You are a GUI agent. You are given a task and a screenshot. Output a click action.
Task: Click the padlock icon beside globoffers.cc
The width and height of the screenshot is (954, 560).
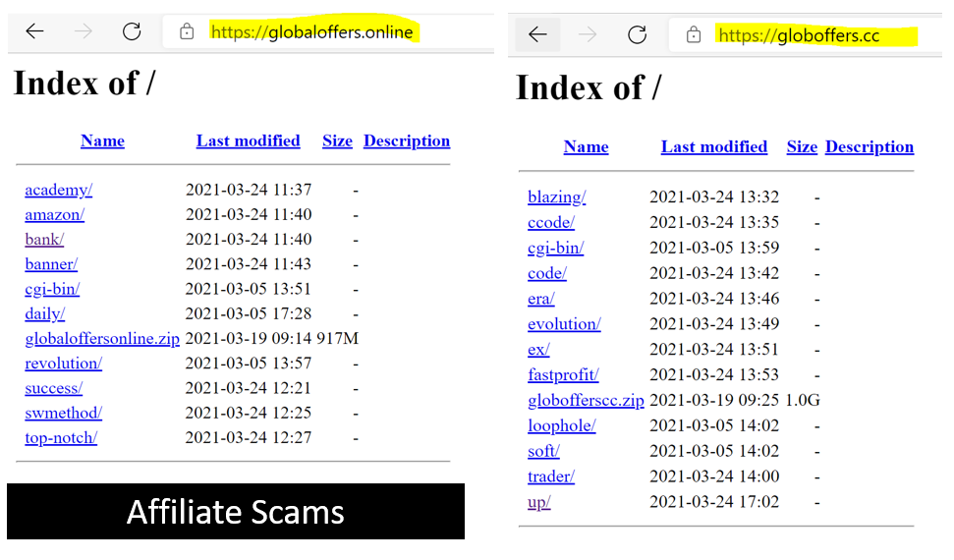(x=693, y=34)
